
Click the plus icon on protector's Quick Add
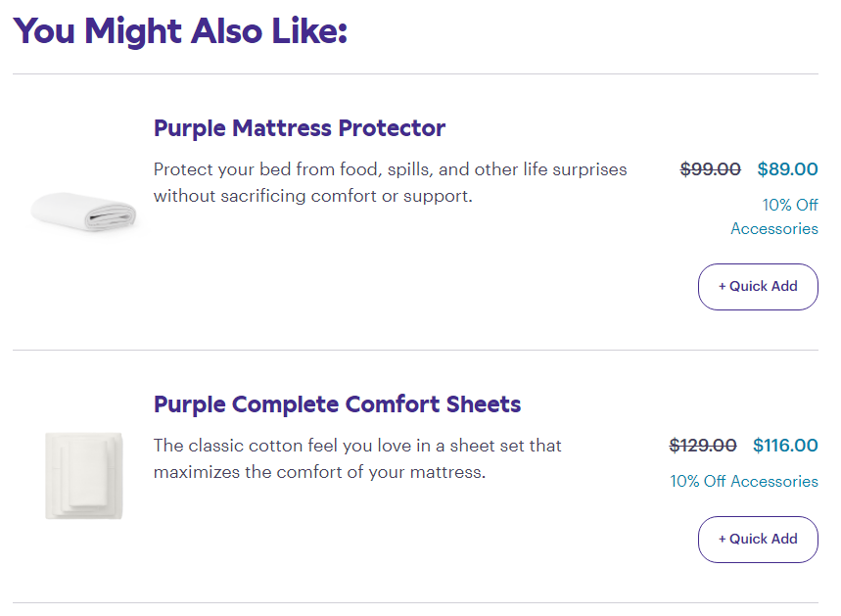pyautogui.click(x=722, y=287)
